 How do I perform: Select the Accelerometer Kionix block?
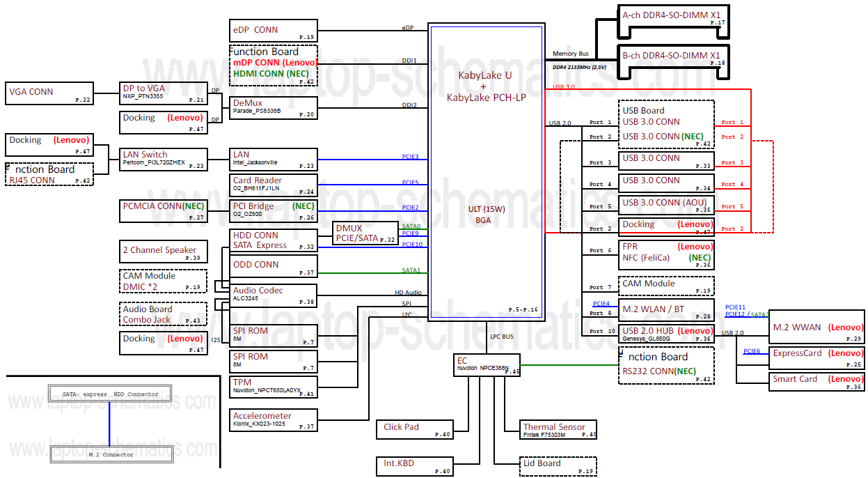(x=274, y=421)
